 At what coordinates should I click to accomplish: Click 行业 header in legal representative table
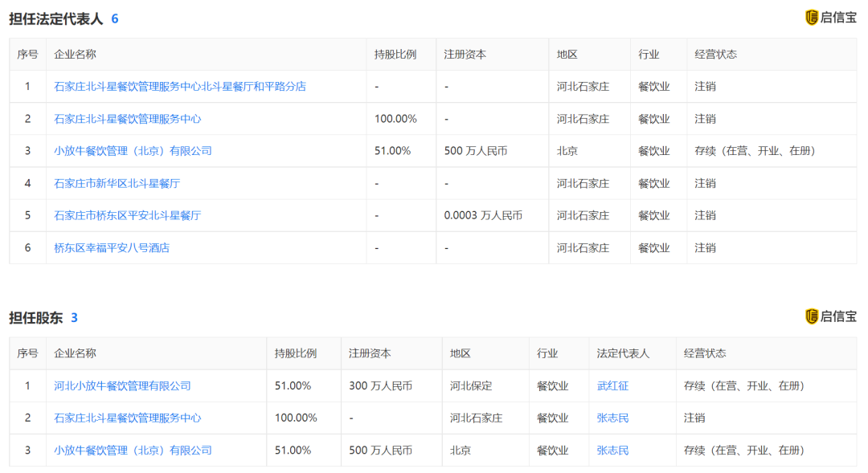(649, 55)
